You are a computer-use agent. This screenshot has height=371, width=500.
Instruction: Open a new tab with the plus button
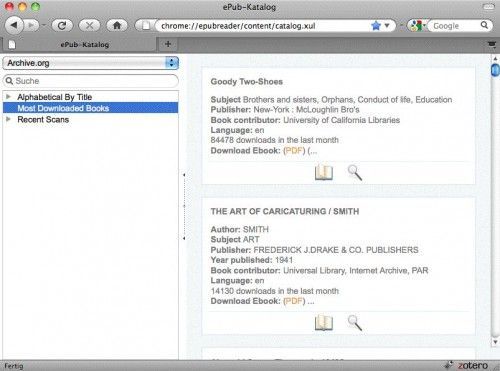168,44
